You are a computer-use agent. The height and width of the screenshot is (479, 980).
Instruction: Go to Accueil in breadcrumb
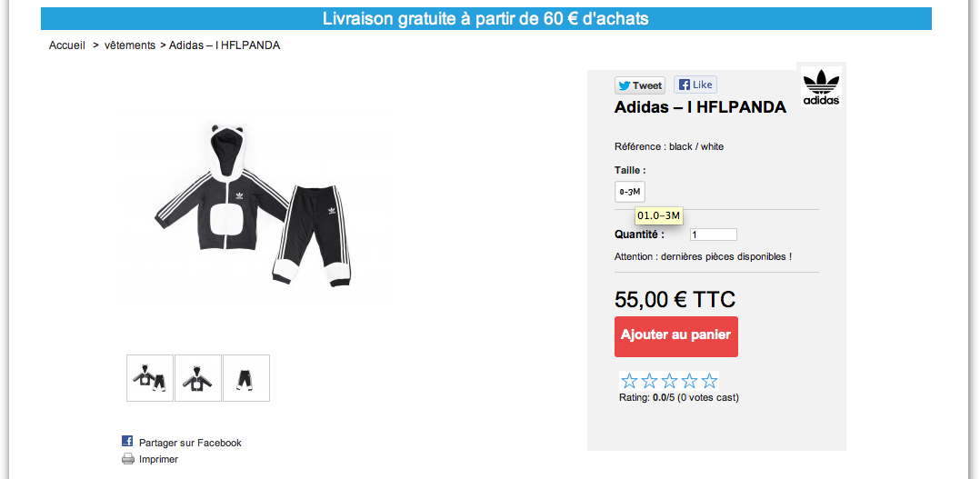(67, 45)
